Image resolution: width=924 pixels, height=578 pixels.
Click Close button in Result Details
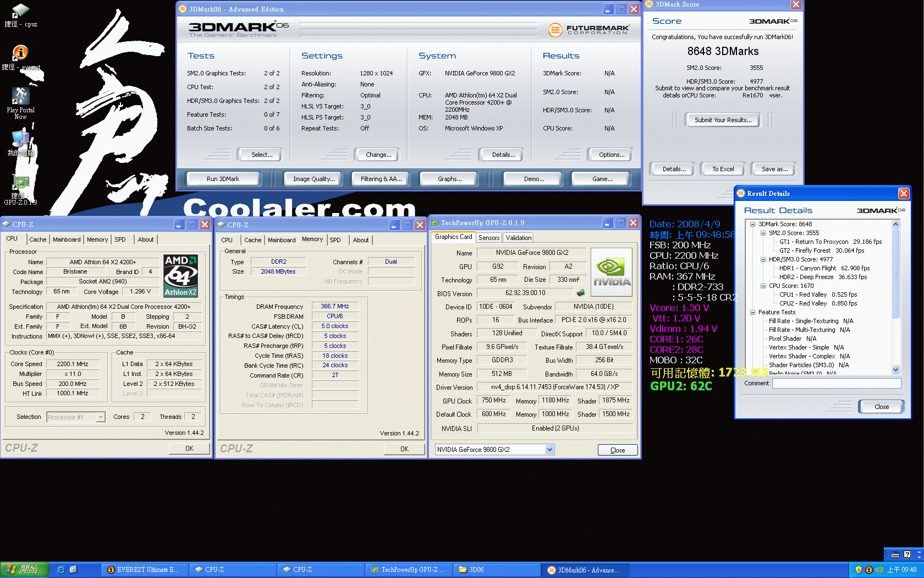(881, 407)
